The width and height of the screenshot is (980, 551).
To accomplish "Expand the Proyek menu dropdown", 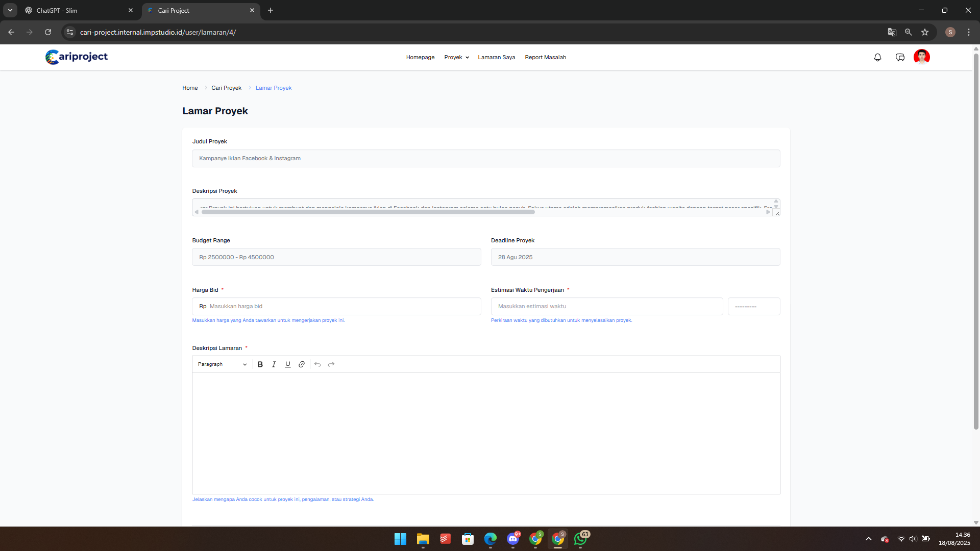I will (456, 57).
